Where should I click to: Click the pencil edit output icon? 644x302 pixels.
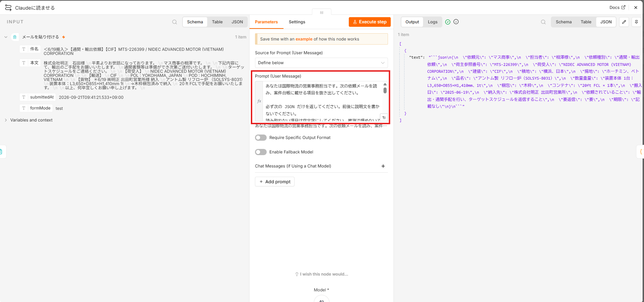pyautogui.click(x=624, y=22)
